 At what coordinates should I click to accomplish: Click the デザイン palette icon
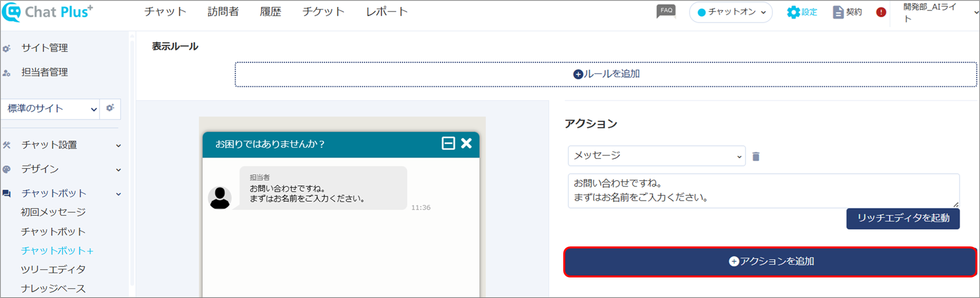coord(6,169)
